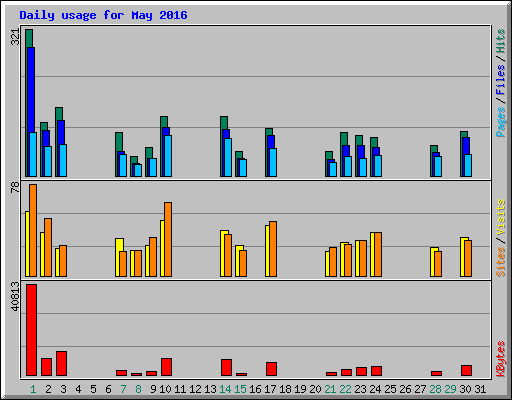Select the orange sites bar for day 17

(273, 249)
